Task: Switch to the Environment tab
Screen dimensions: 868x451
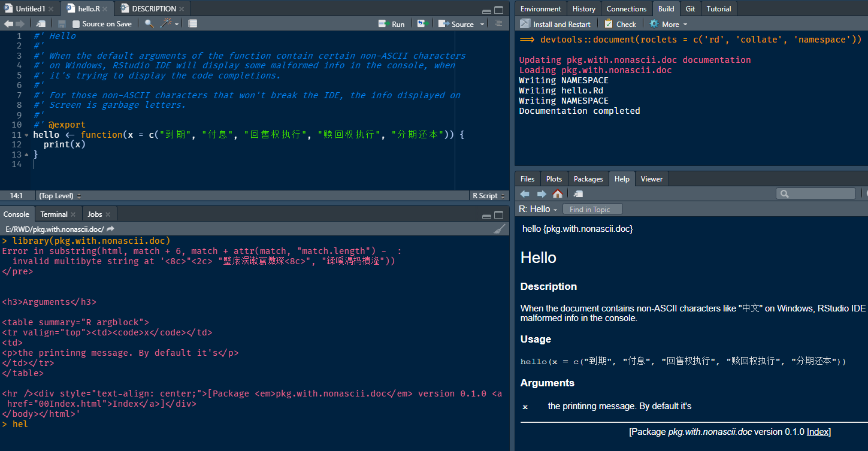Action: click(540, 8)
